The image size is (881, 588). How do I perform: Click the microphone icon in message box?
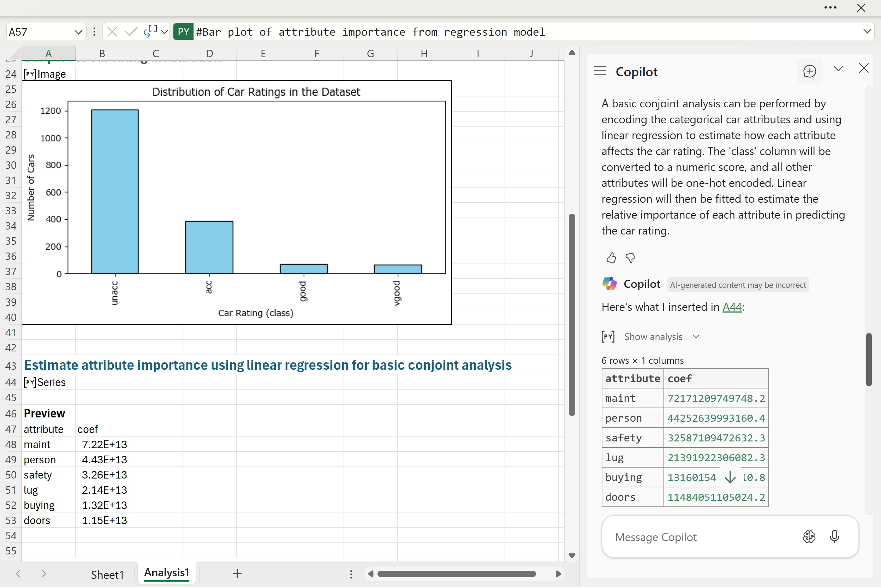[x=834, y=537]
